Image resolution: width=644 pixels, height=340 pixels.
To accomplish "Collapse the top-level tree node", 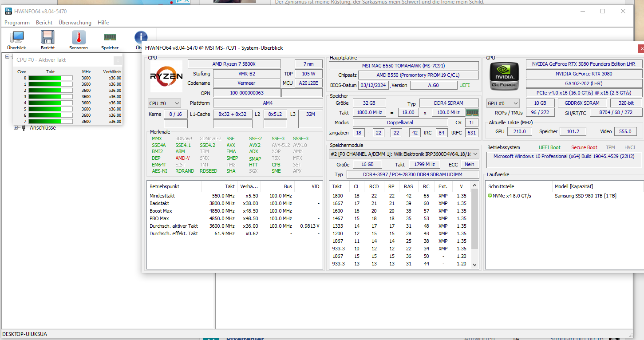I will (x=8, y=56).
